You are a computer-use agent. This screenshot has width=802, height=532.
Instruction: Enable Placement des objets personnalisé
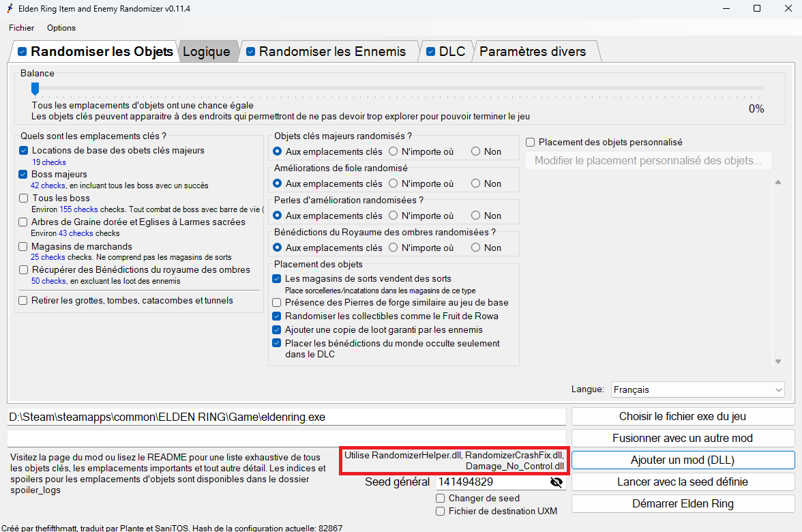(x=531, y=142)
